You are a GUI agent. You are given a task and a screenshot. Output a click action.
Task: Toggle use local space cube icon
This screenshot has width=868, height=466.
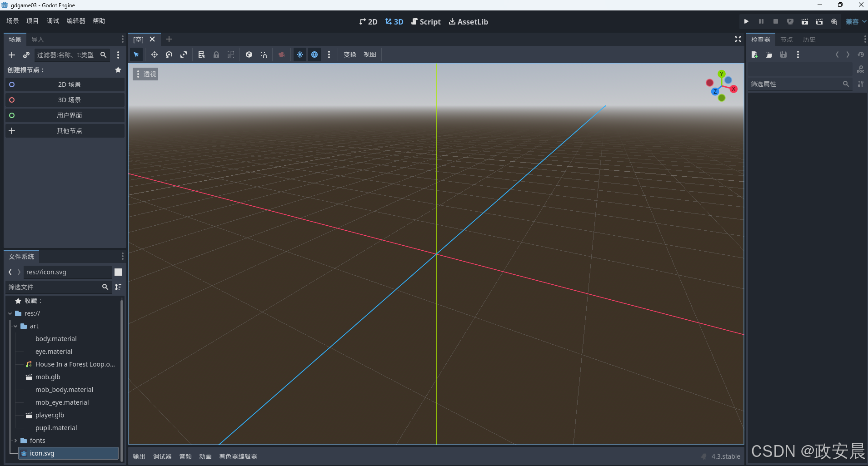(249, 55)
